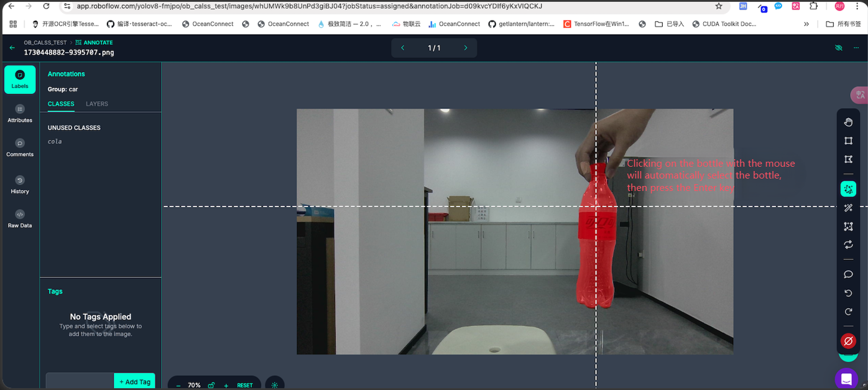Open the Attributes sidebar panel
This screenshot has height=390, width=868.
coord(20,114)
